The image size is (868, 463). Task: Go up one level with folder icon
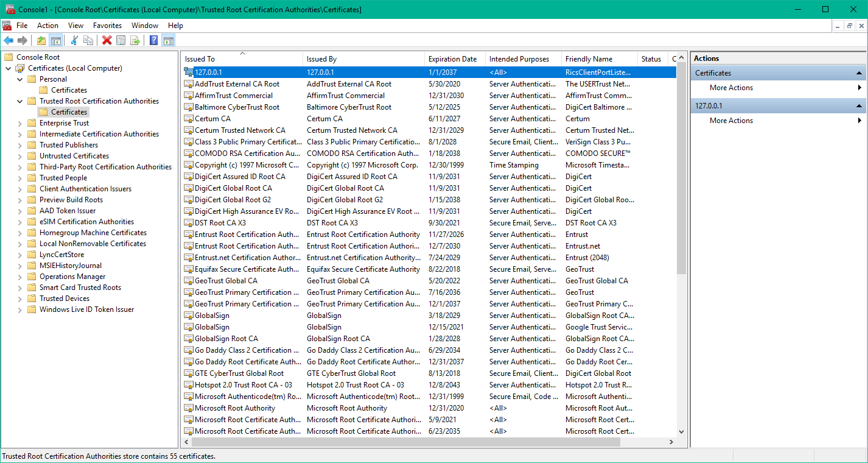point(41,40)
